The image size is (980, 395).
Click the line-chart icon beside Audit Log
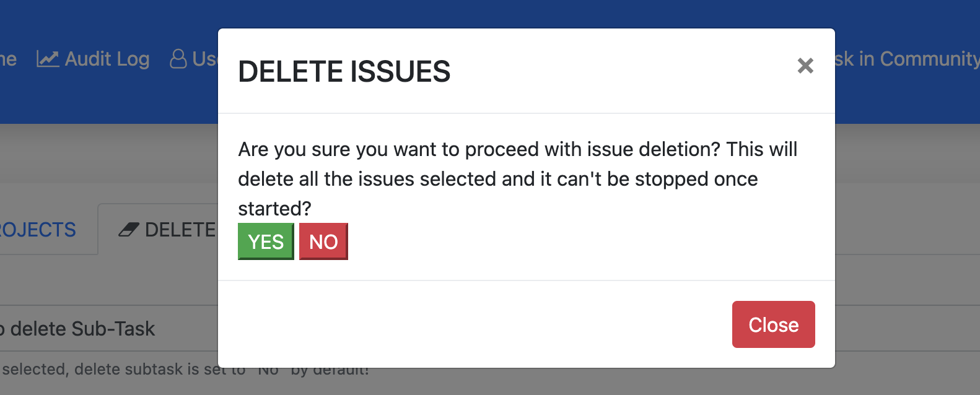(x=48, y=58)
